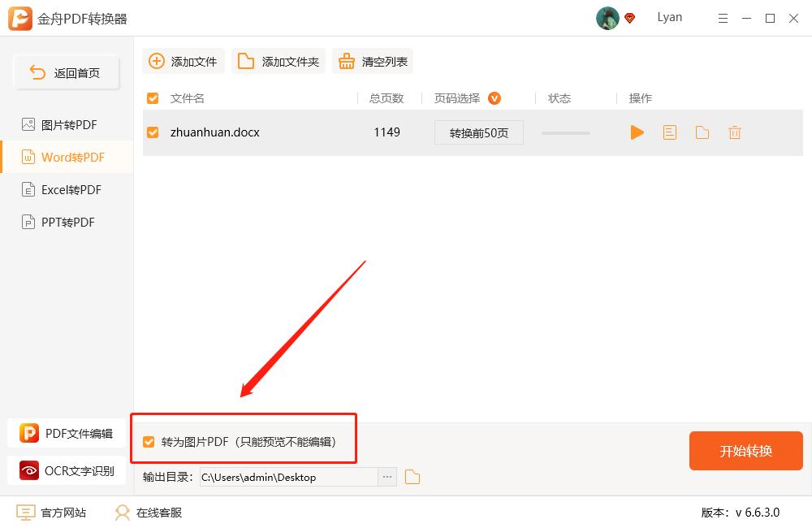This screenshot has width=812, height=528.
Task: Uncheck the zhuanhuan.docx row checkbox
Action: click(x=152, y=132)
